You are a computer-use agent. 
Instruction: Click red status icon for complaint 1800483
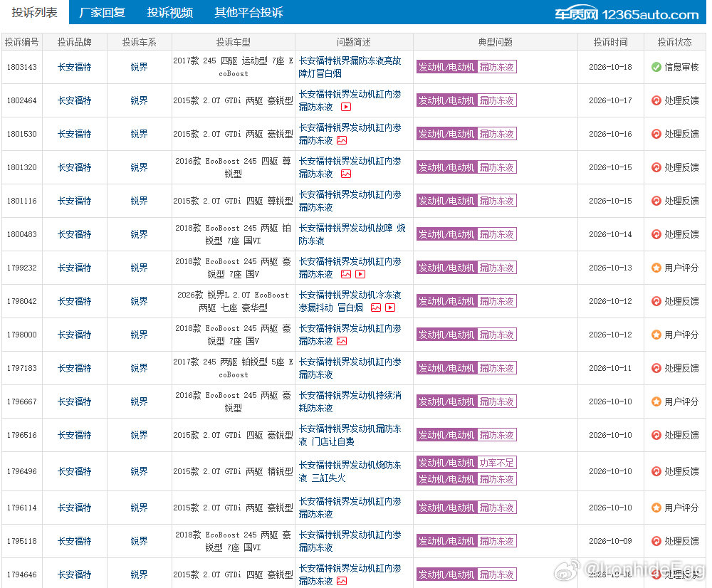coord(656,234)
